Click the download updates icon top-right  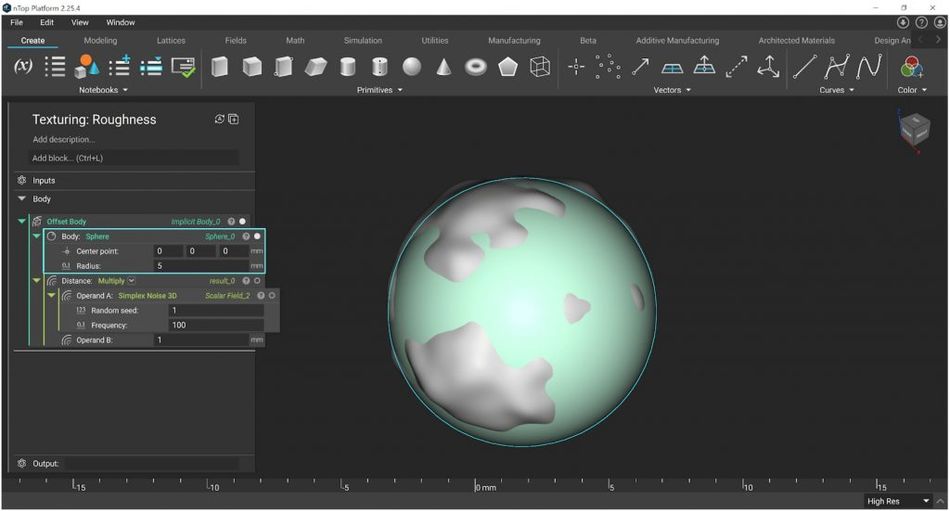coord(903,22)
